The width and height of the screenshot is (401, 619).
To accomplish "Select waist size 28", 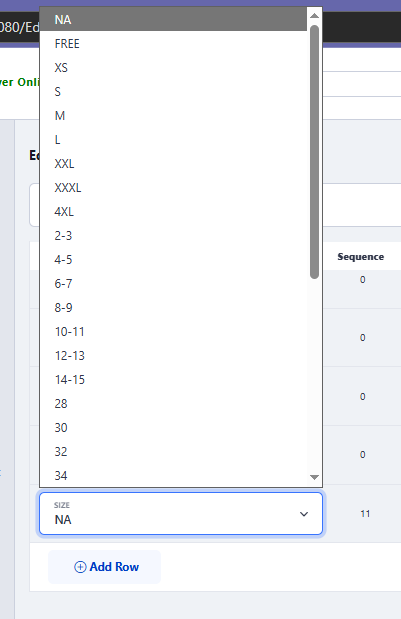I will pyautogui.click(x=173, y=403).
